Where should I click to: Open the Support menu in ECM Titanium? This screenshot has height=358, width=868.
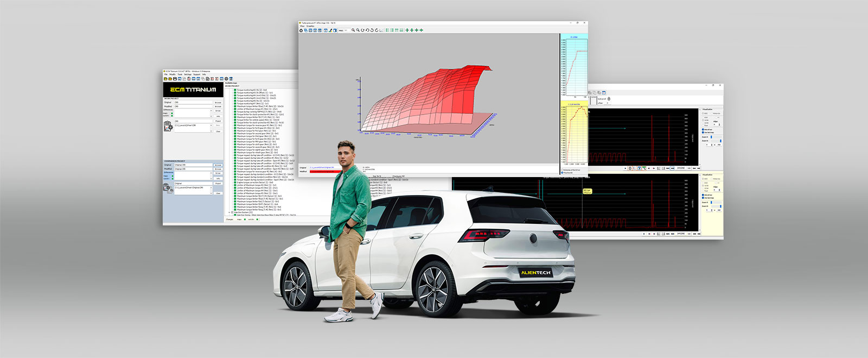pyautogui.click(x=196, y=74)
